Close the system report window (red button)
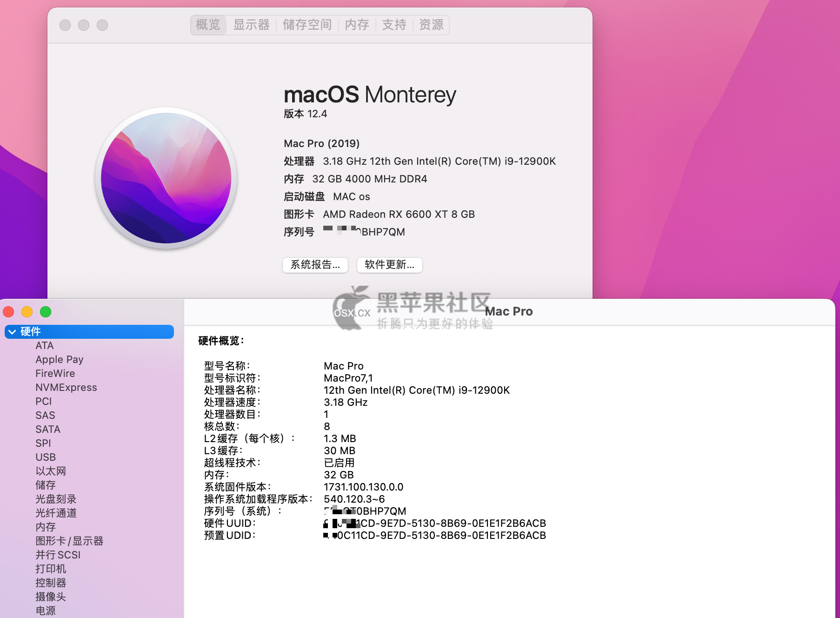 (x=8, y=312)
